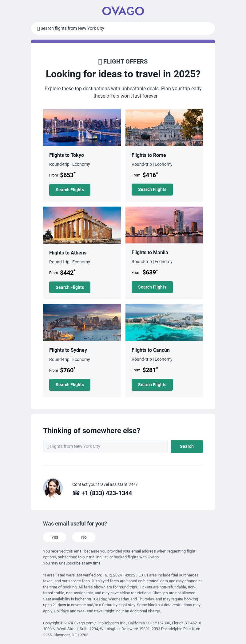Search flights to Rome
The width and height of the screenshot is (246, 644).
(x=152, y=189)
